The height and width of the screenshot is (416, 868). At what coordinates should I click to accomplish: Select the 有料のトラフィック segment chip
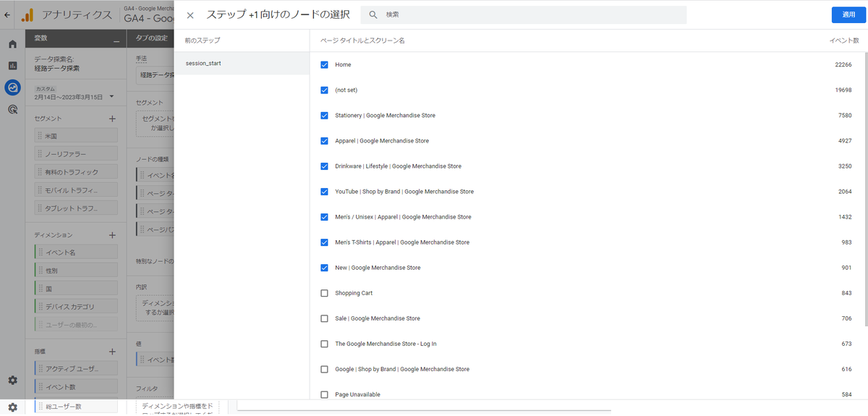pyautogui.click(x=76, y=172)
